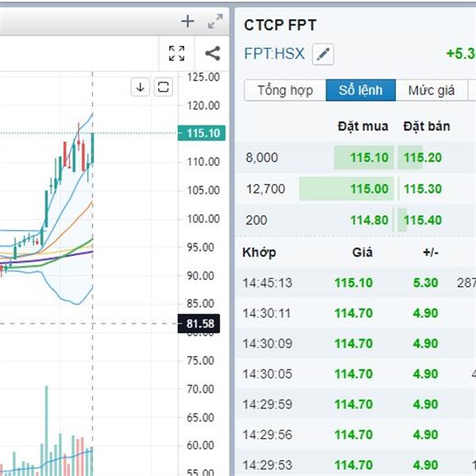This screenshot has width=476, height=476.
Task: Click the plus icon above the chart
Action: coord(187,21)
